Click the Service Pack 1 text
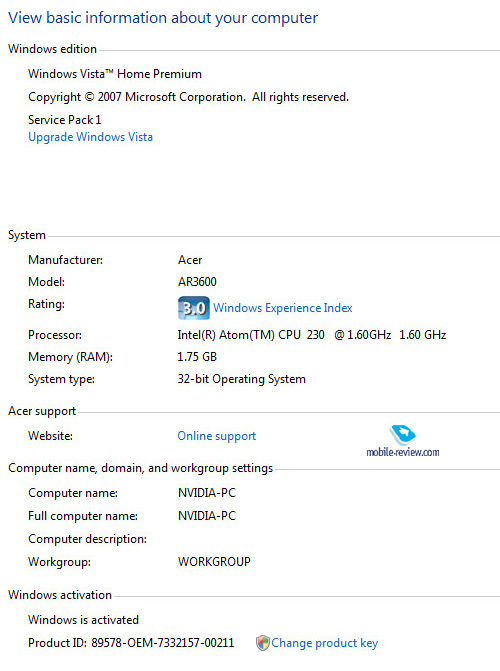The height and width of the screenshot is (671, 500). point(65,120)
